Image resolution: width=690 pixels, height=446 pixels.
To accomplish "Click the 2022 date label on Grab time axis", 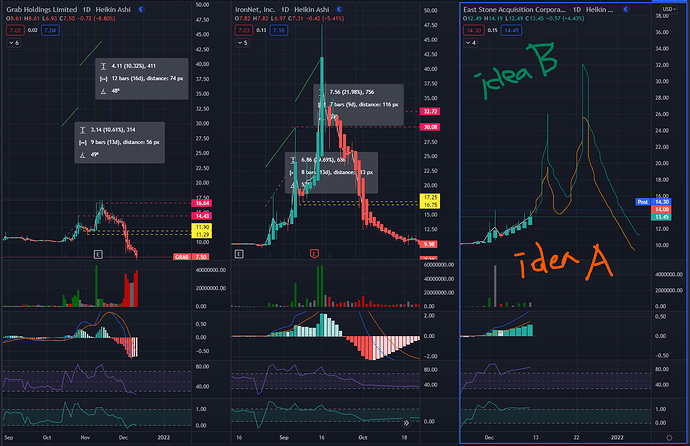I will [164, 437].
